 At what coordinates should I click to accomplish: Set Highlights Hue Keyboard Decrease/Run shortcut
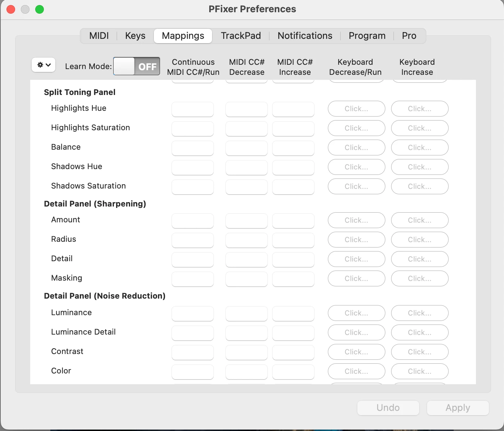click(357, 109)
